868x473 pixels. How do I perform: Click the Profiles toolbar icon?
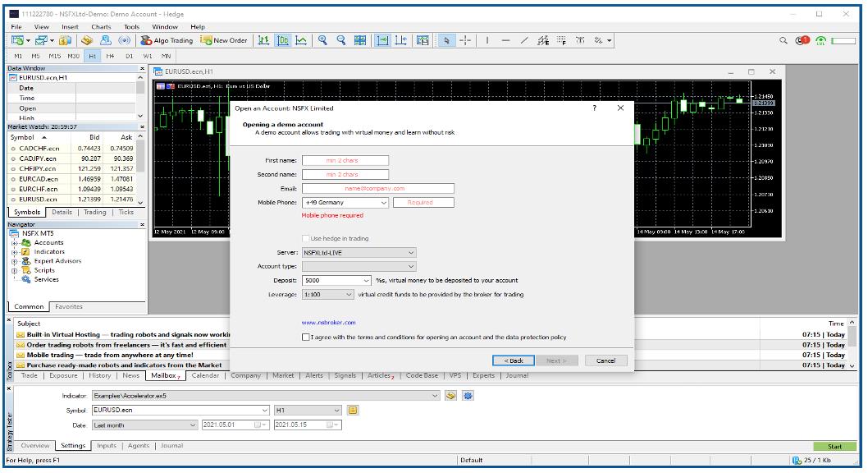click(x=41, y=40)
